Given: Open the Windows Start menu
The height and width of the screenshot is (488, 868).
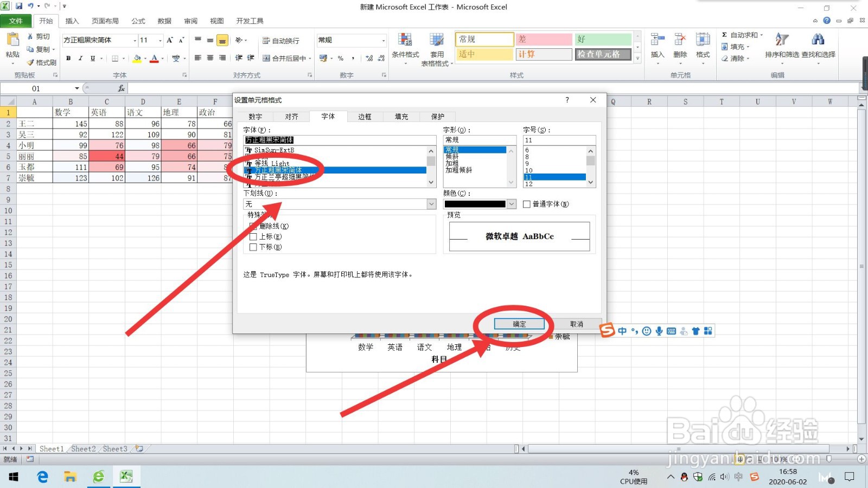Looking at the screenshot, I should [14, 477].
